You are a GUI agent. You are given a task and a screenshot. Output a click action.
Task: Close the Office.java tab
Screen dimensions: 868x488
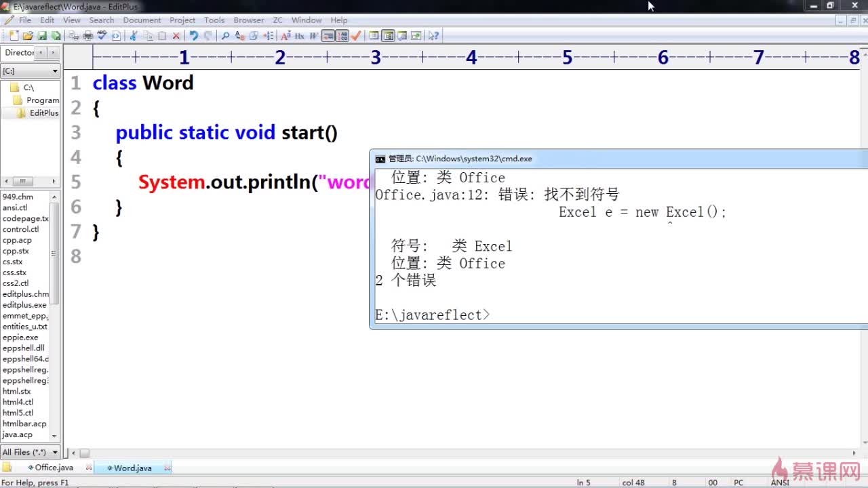click(x=89, y=468)
